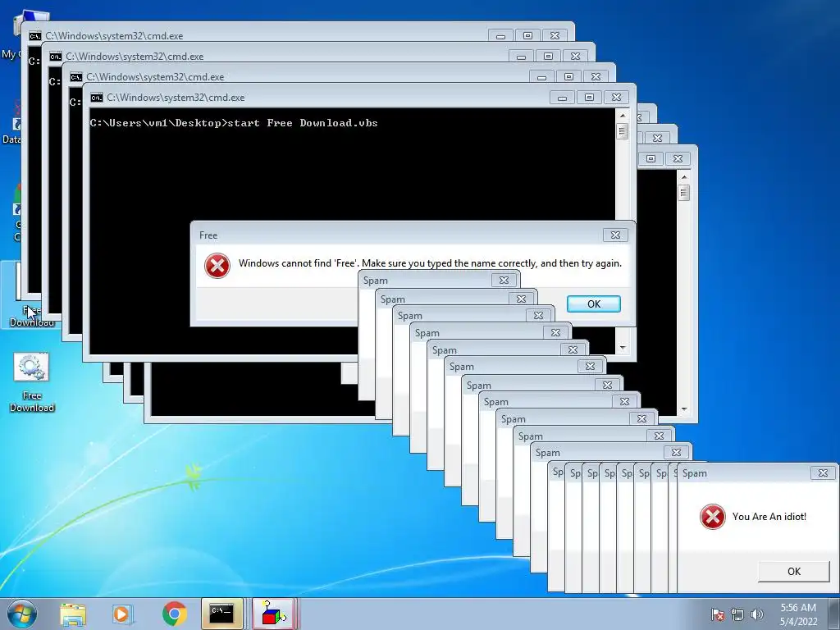
Task: Click the red error icon beside 'You Are An idiot!'
Action: pyautogui.click(x=713, y=517)
